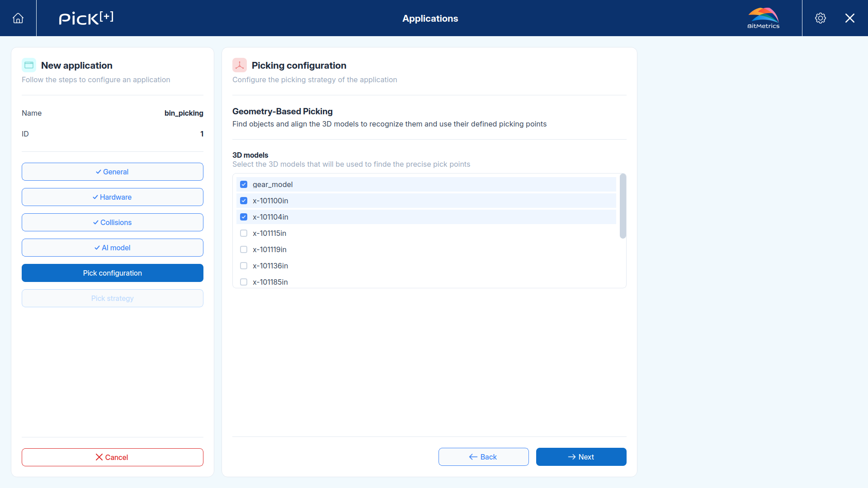Proceed with the Next button

[x=581, y=457]
